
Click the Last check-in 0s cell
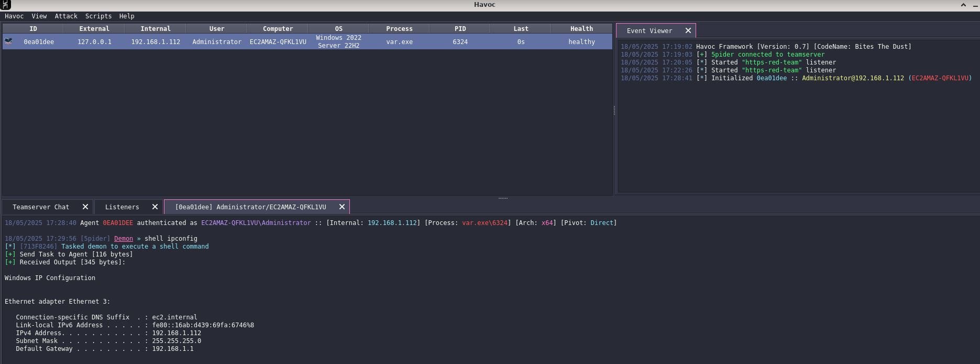point(521,42)
